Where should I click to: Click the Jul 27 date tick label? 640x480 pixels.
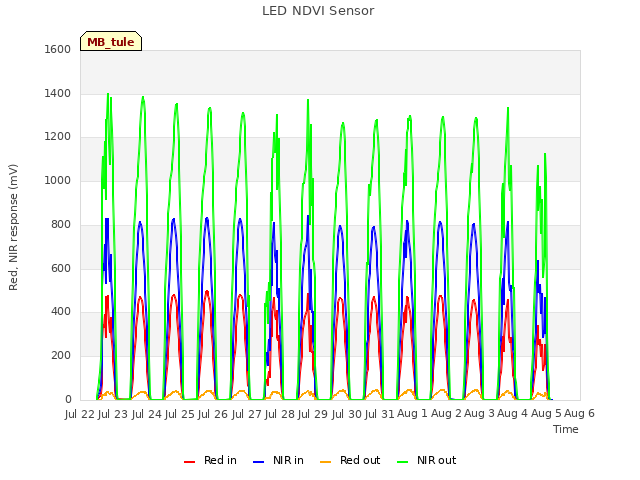pos(246,414)
